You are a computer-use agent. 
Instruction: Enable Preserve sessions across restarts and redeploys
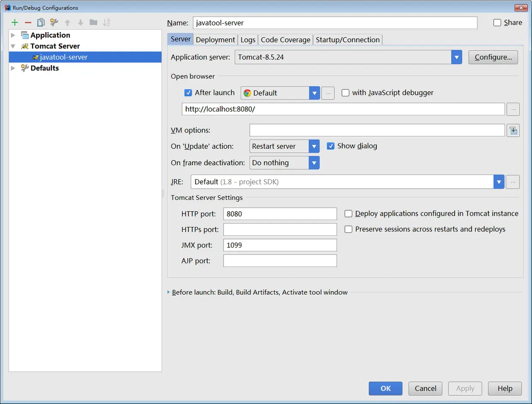pos(348,229)
